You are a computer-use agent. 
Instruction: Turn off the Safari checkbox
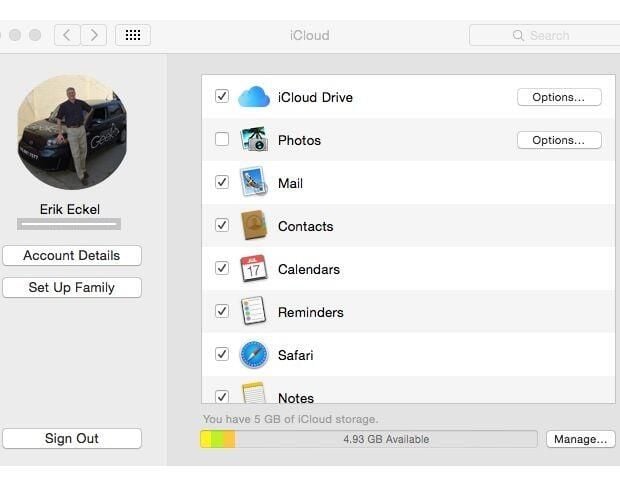tap(222, 354)
